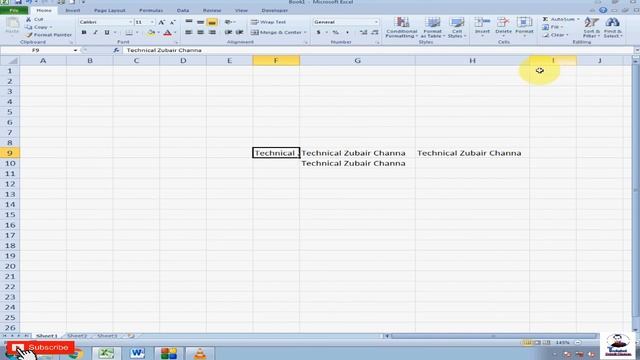Click AutoSum
This screenshot has width=640, height=360.
560,19
